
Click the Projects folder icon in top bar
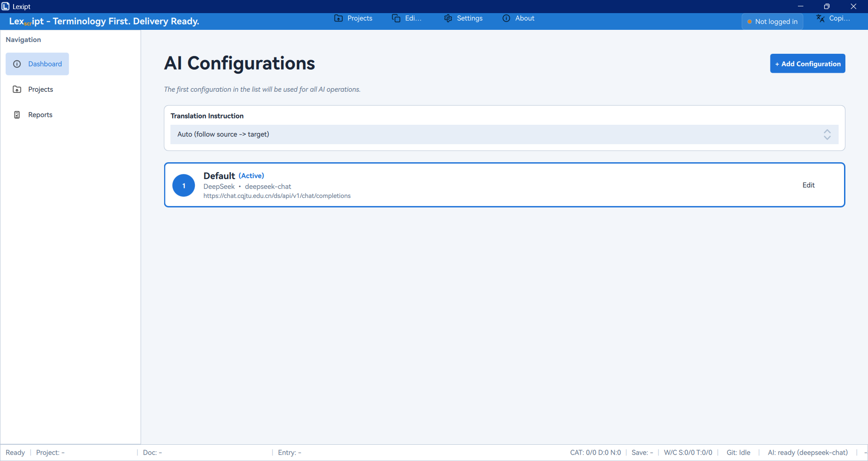tap(338, 19)
